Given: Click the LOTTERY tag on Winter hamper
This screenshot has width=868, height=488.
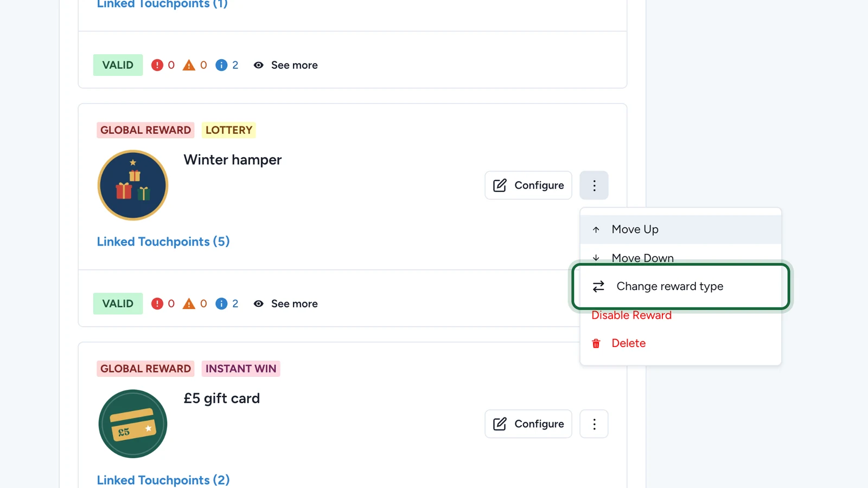Looking at the screenshot, I should coord(229,130).
